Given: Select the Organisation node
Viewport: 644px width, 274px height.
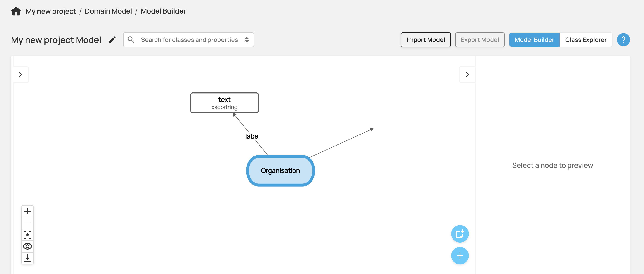Looking at the screenshot, I should point(280,171).
